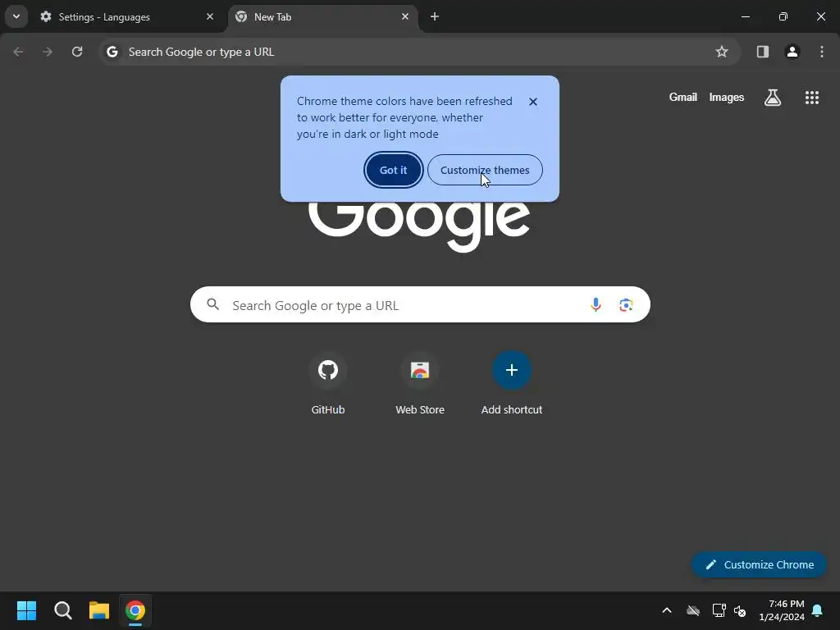The width and height of the screenshot is (840, 630).
Task: Open the clock showing 7:46 PM
Action: coord(782,610)
